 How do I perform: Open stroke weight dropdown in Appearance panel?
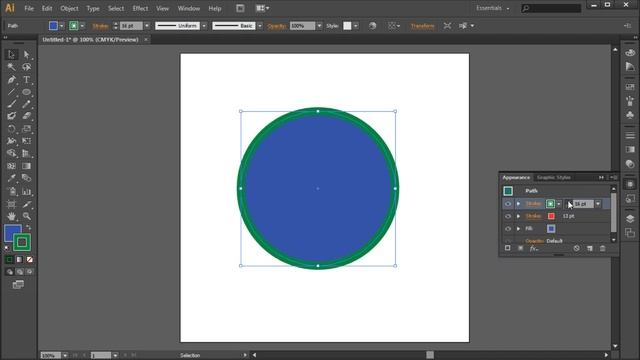598,204
